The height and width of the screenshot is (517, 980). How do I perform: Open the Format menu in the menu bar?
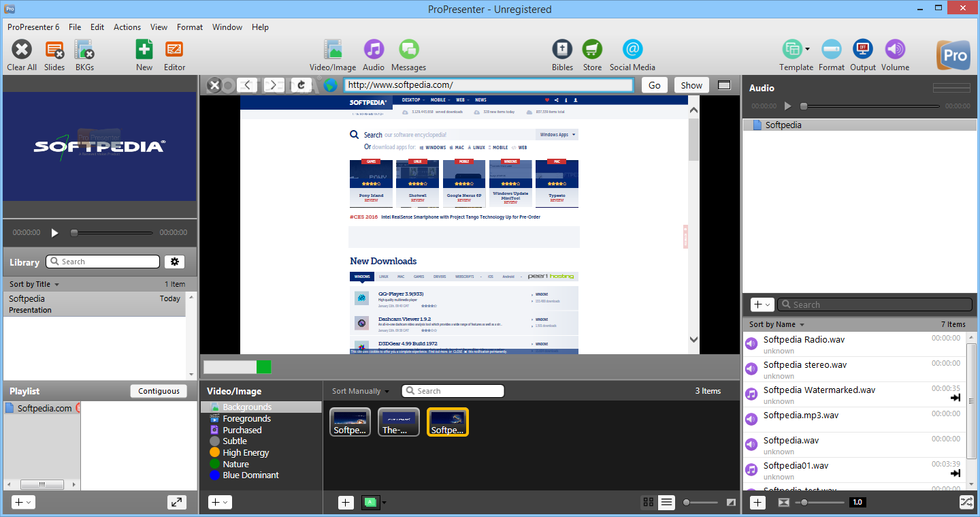(190, 27)
